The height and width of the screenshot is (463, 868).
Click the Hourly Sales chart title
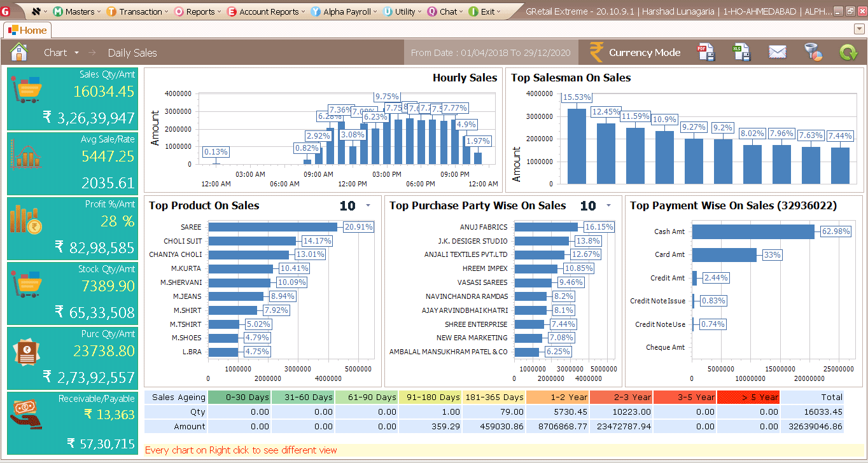pyautogui.click(x=465, y=78)
